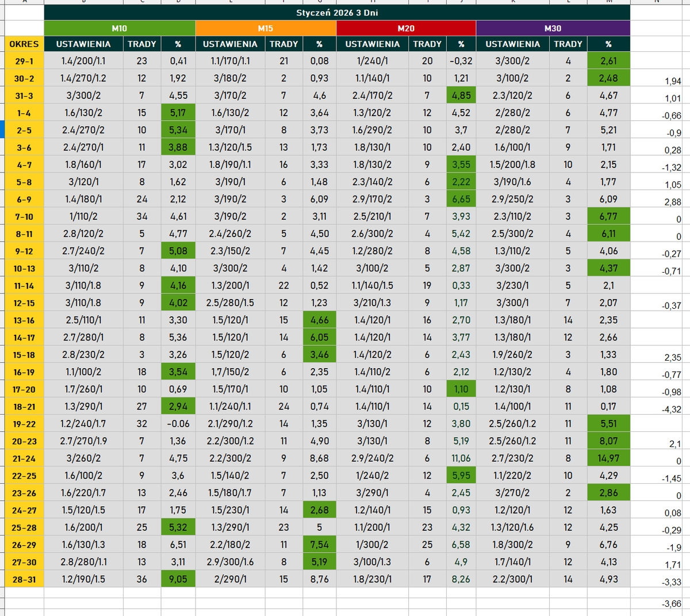690x616 pixels.
Task: Select M10 setting 1.2/240/1.7
Action: 83,424
